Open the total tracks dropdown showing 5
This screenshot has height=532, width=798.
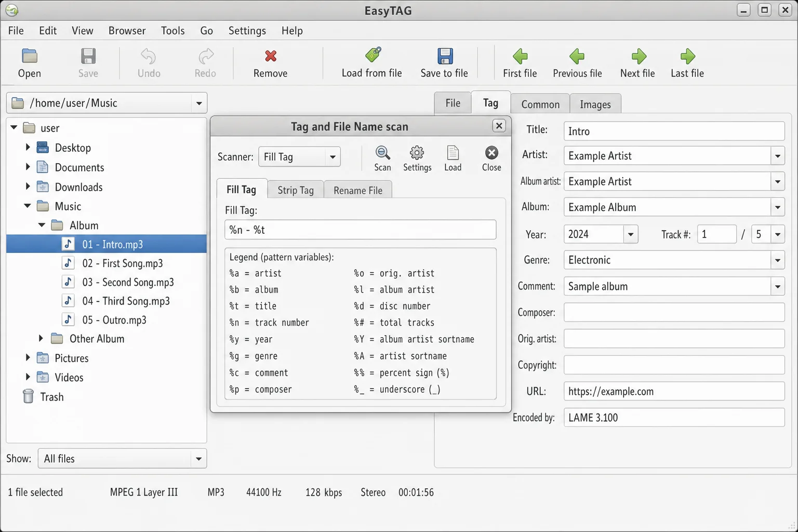point(778,234)
